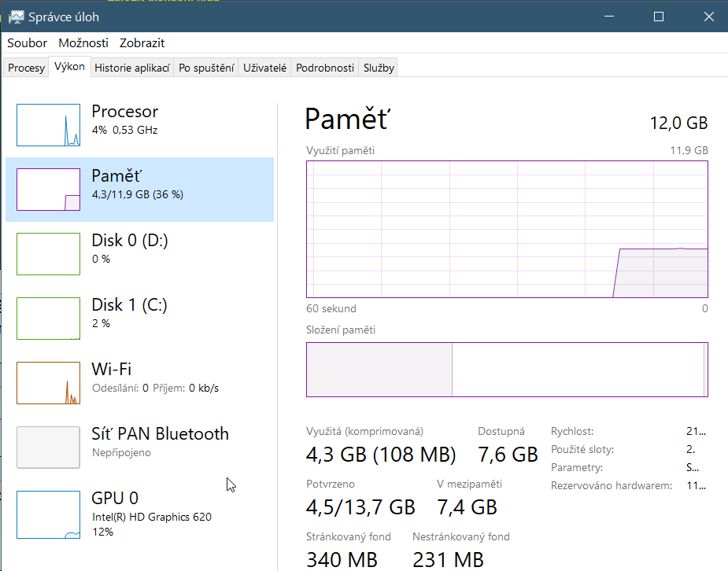Click the Nestránkovaný fond 231 MB value
Screen dimensions: 728x571
pos(448,560)
